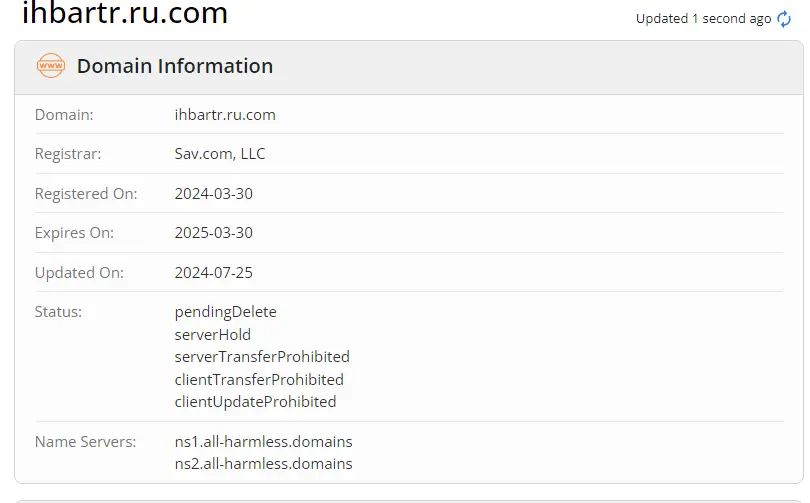
Task: Click the Name Servers label
Action: pyautogui.click(x=85, y=442)
